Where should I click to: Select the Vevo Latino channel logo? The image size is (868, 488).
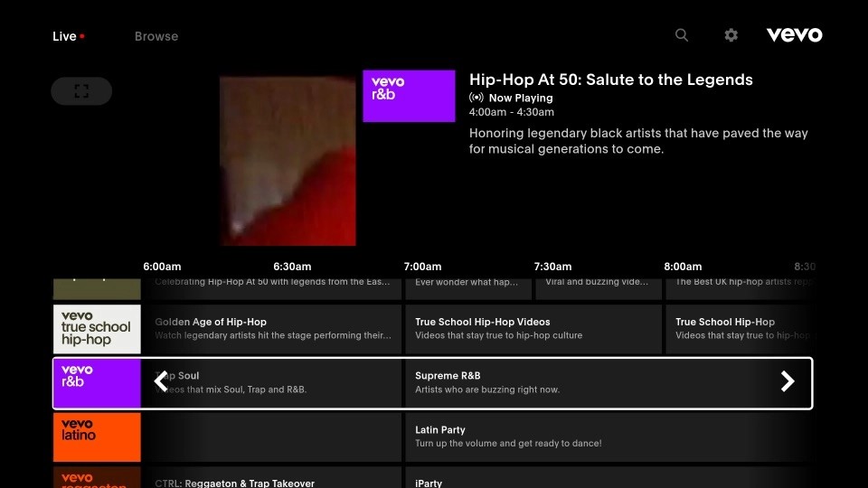point(97,437)
